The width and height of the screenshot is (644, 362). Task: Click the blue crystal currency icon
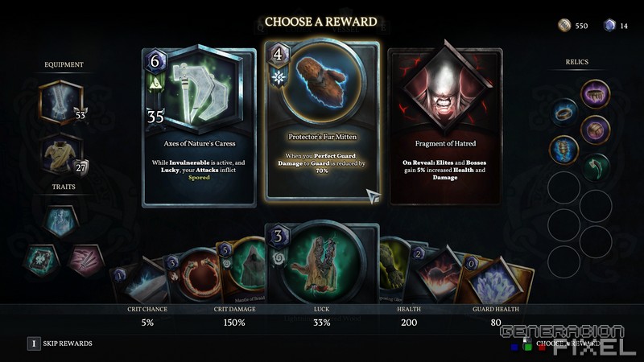[609, 26]
